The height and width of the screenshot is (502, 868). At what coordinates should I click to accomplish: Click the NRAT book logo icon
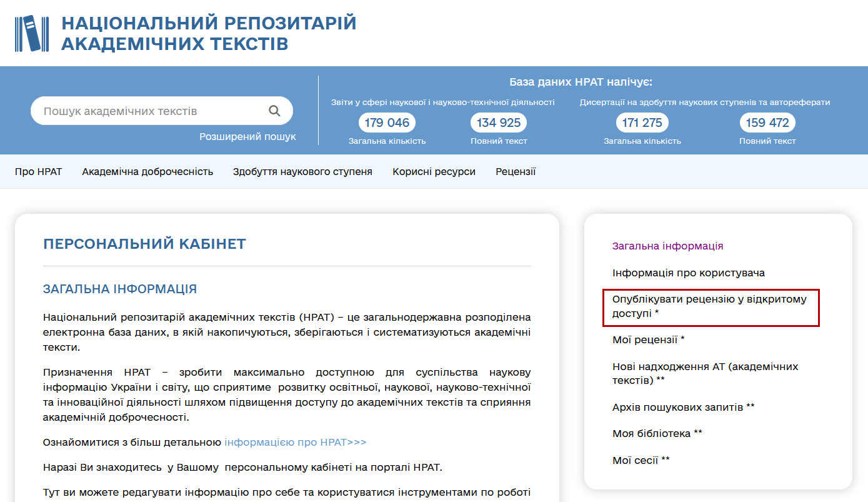[x=31, y=33]
